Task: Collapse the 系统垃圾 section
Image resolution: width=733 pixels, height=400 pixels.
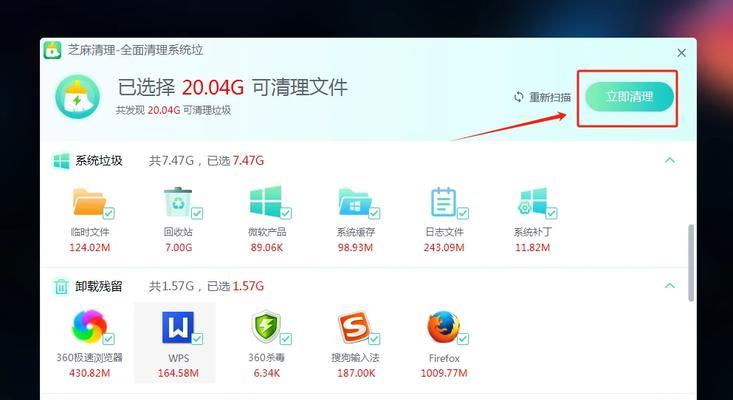Action: [x=670, y=160]
